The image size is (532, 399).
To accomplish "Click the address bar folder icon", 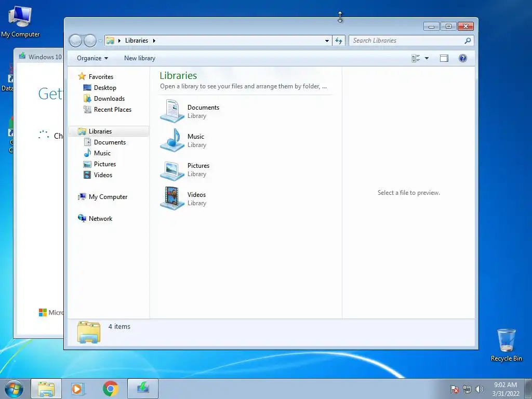I will tap(110, 41).
